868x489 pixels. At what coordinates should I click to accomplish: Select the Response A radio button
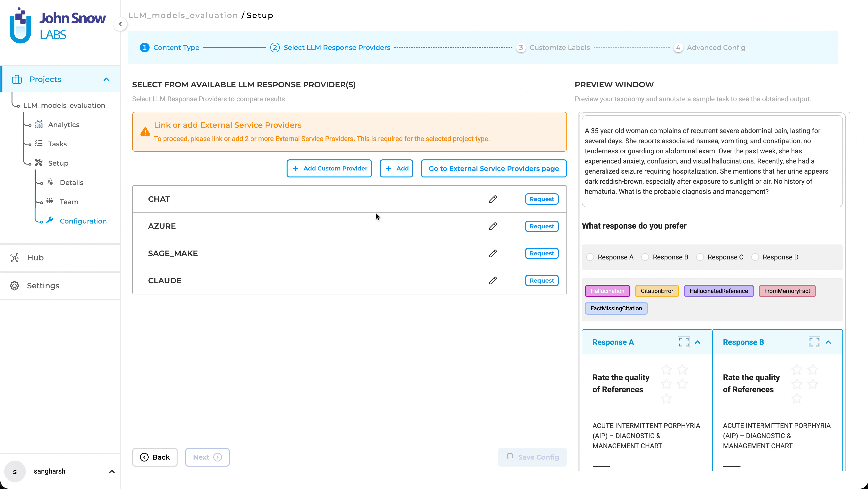tap(590, 257)
